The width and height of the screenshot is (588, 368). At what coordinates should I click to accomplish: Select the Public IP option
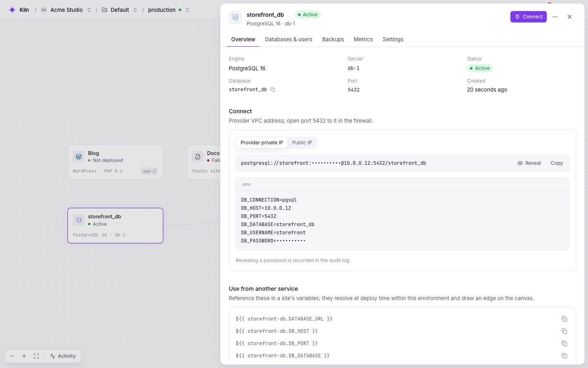coord(302,143)
